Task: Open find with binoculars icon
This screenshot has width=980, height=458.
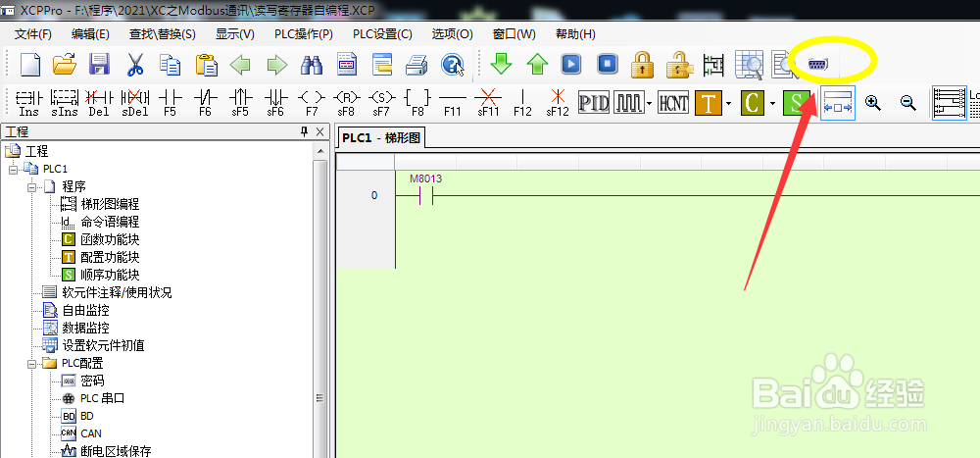Action: tap(312, 65)
